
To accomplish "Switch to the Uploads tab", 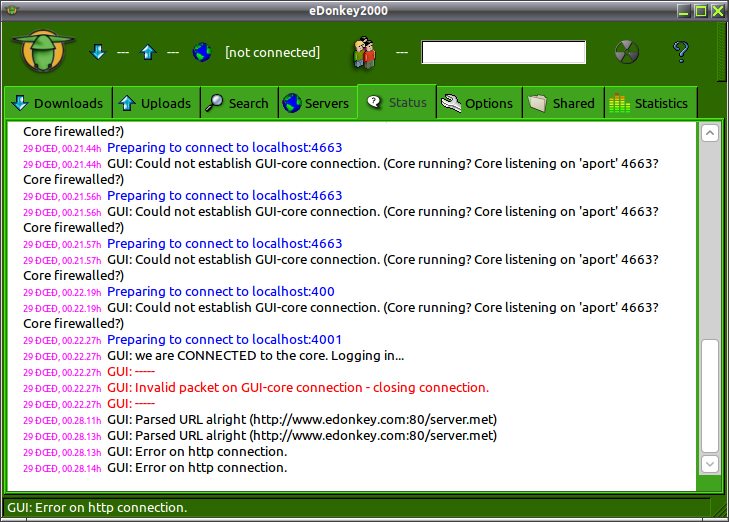I will pos(156,103).
